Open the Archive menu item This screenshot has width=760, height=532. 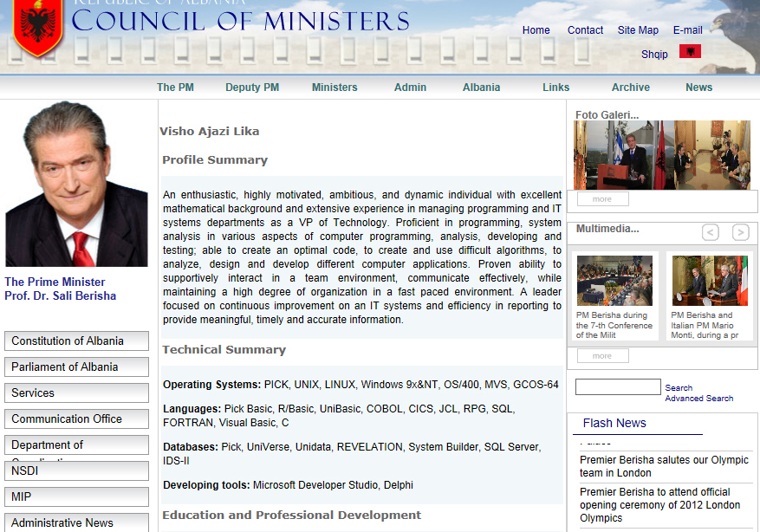pos(630,88)
